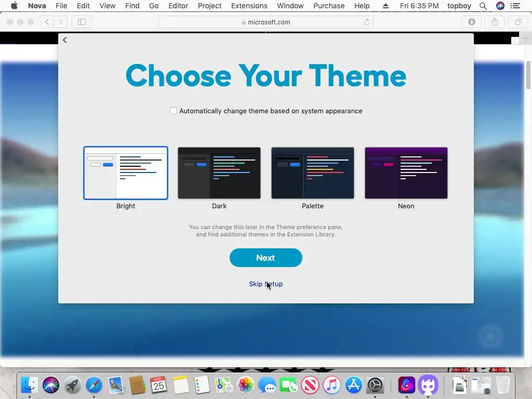Open News from the Dock

point(310,385)
